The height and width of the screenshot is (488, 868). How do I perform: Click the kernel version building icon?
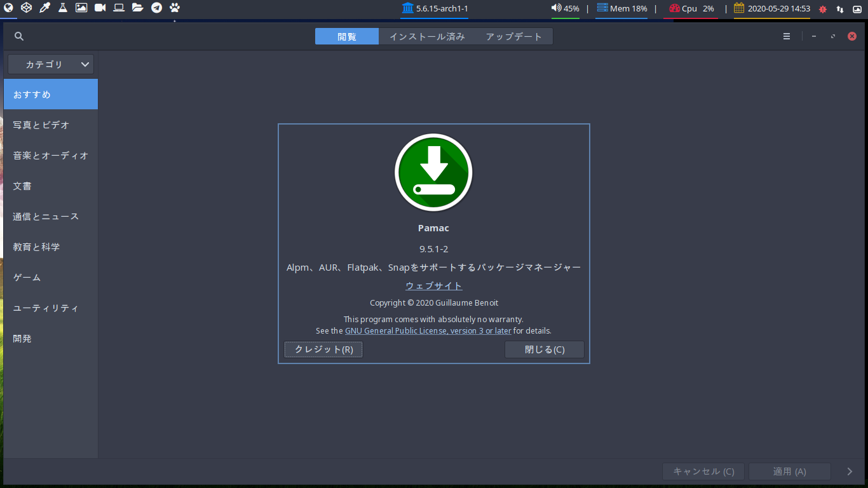click(407, 8)
